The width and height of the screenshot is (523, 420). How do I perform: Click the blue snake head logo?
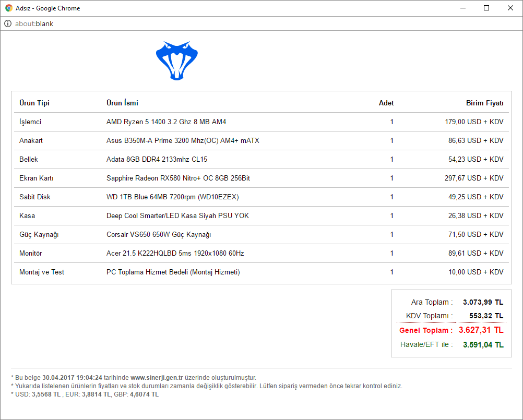point(177,61)
